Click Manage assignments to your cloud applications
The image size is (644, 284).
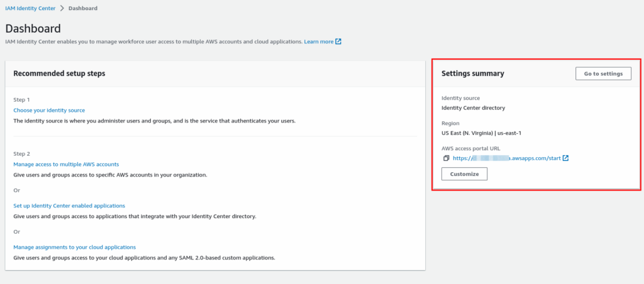tap(74, 247)
